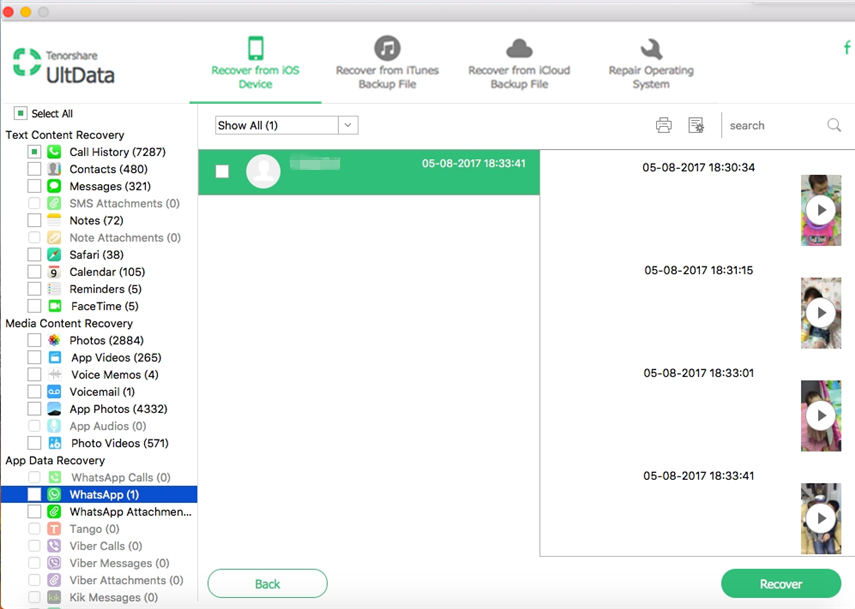This screenshot has height=609, width=855.
Task: Switch to Recover from iTunes Backup File tab
Action: (x=387, y=63)
